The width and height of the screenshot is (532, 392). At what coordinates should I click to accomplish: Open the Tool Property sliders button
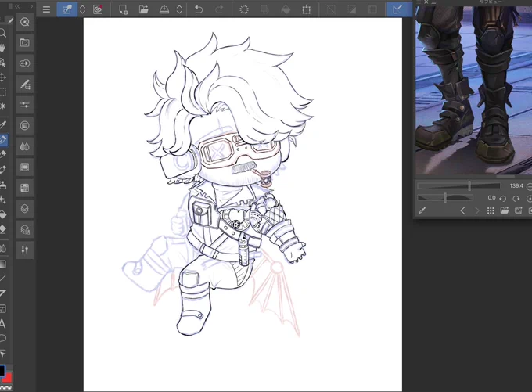(x=24, y=105)
